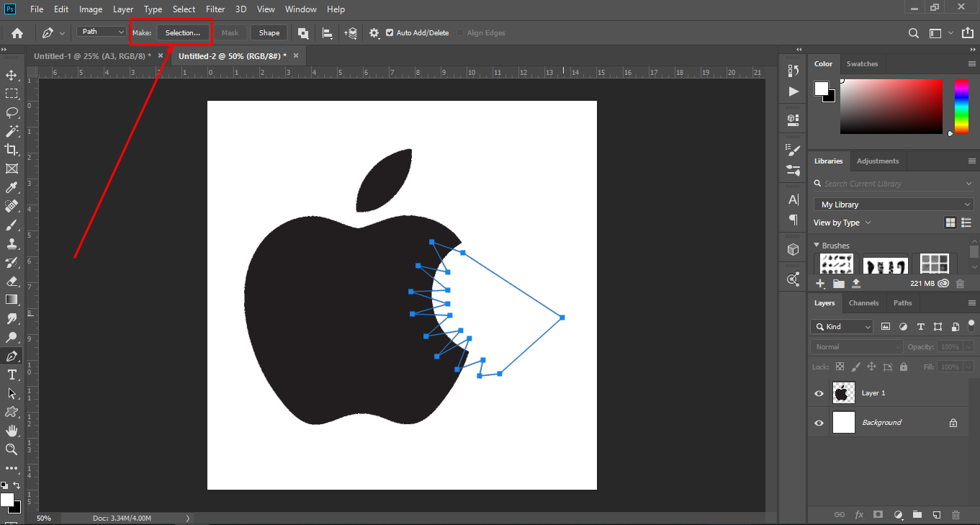980x525 pixels.
Task: Click the Home icon in options bar
Action: [17, 33]
